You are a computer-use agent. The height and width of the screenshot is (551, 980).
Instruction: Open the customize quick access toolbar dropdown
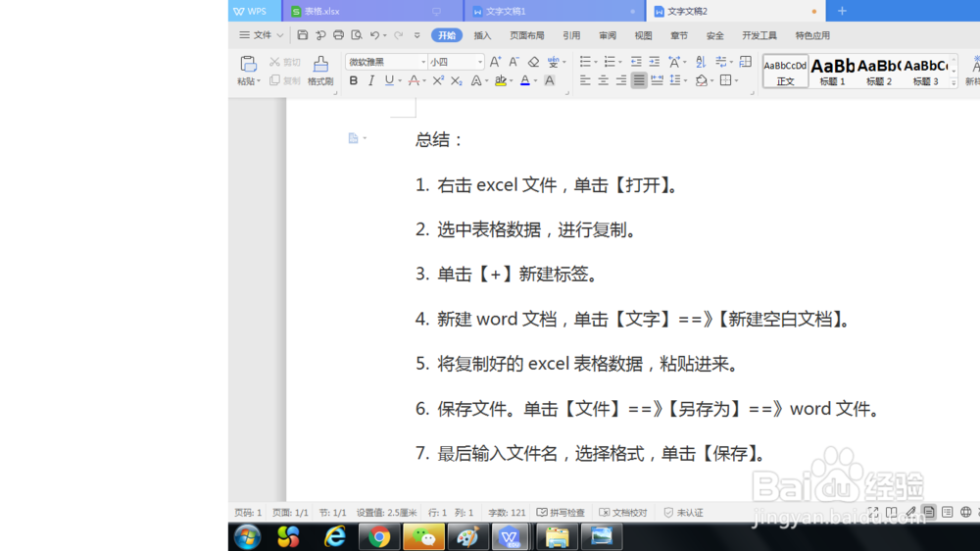click(x=416, y=35)
